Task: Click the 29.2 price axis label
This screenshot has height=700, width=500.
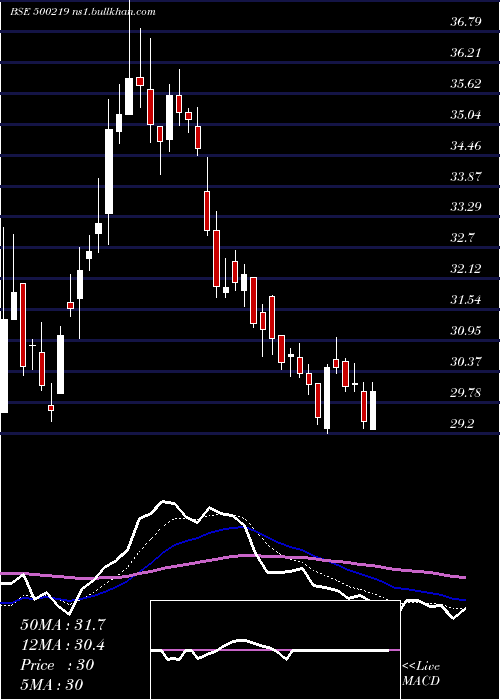Action: (462, 424)
